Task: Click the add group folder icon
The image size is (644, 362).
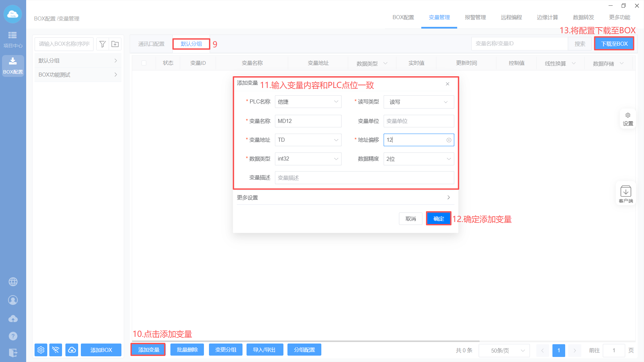Action: coord(115,44)
